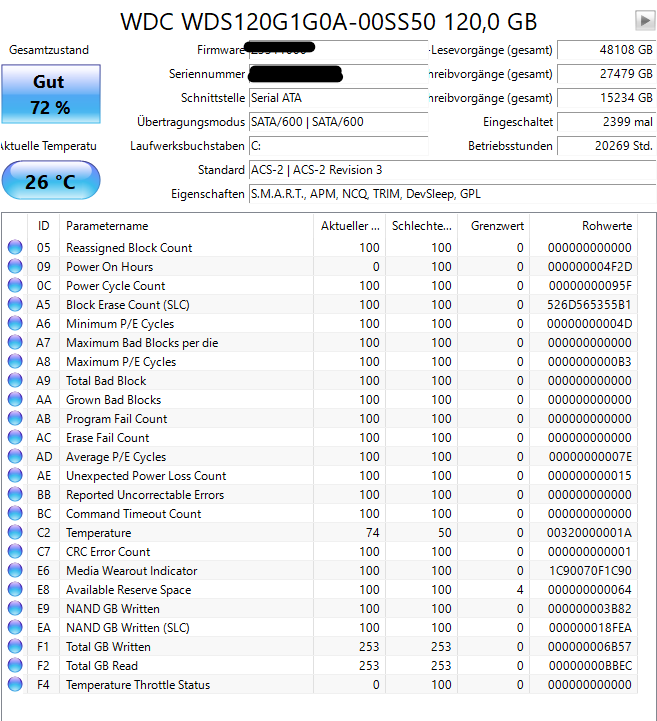Screen dimensions: 657x721
Task: Click the Lesevorgänge value 48108 GB
Action: click(606, 50)
